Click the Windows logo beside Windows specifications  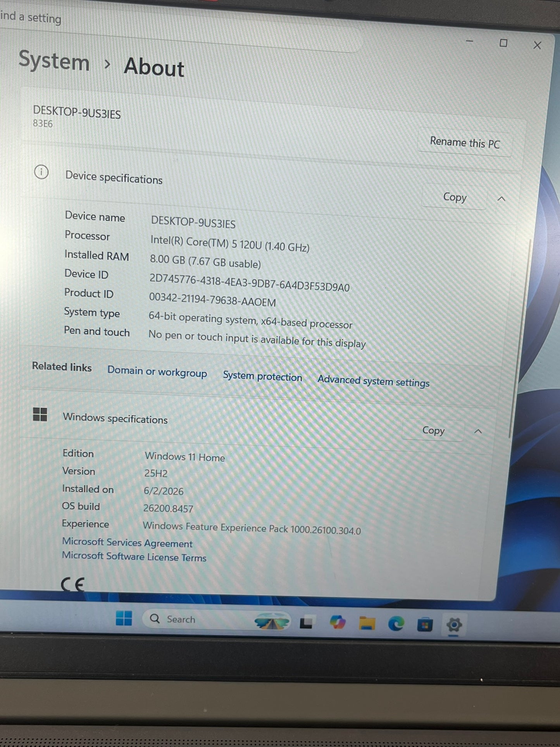point(40,414)
